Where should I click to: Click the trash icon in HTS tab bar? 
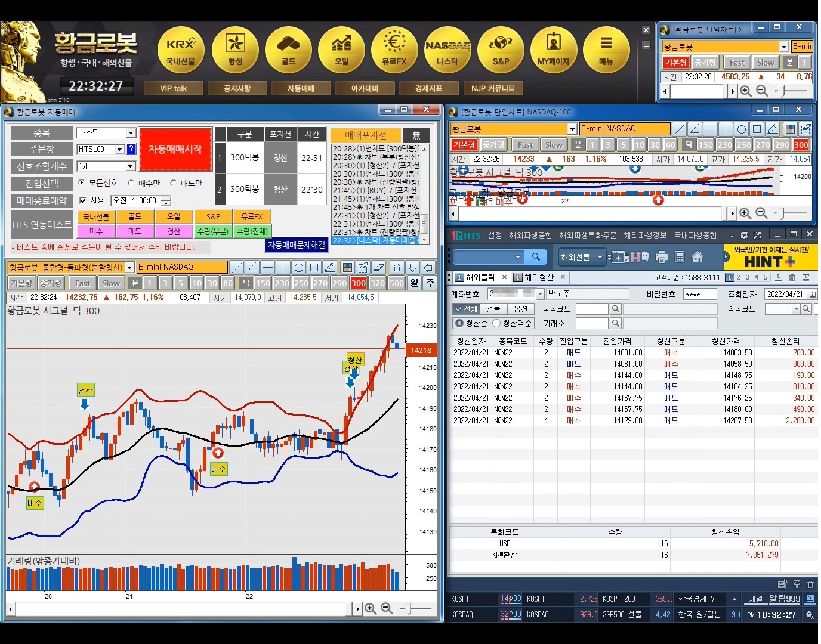click(792, 277)
